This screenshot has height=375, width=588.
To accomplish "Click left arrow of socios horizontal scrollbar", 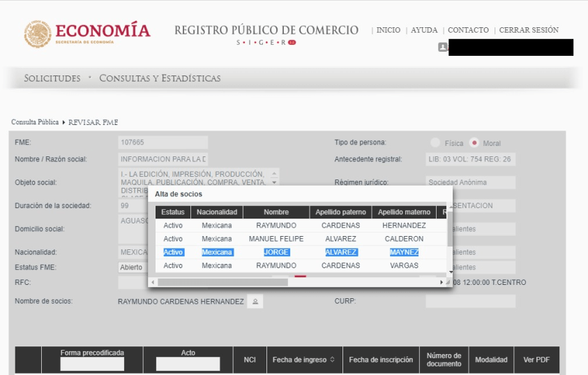I will pos(153,282).
